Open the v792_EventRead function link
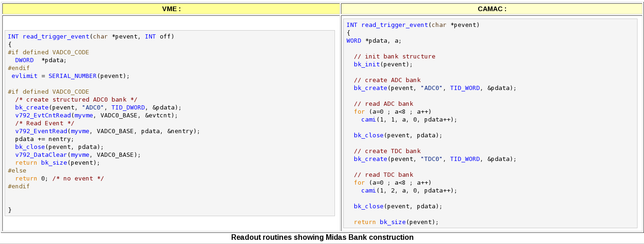The image size is (644, 244). point(41,131)
